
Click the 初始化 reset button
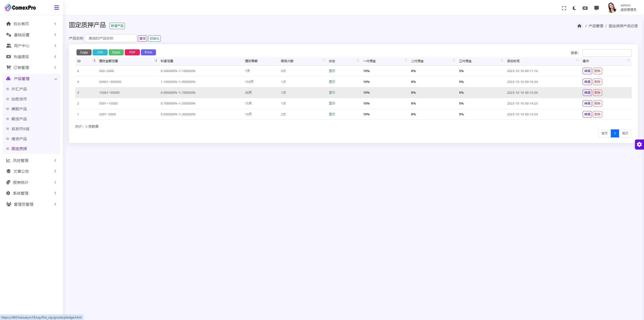pyautogui.click(x=154, y=38)
